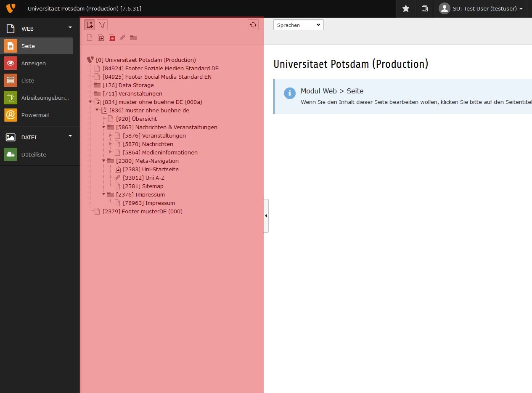
Task: Open the bookmarks star icon
Action: click(x=406, y=8)
